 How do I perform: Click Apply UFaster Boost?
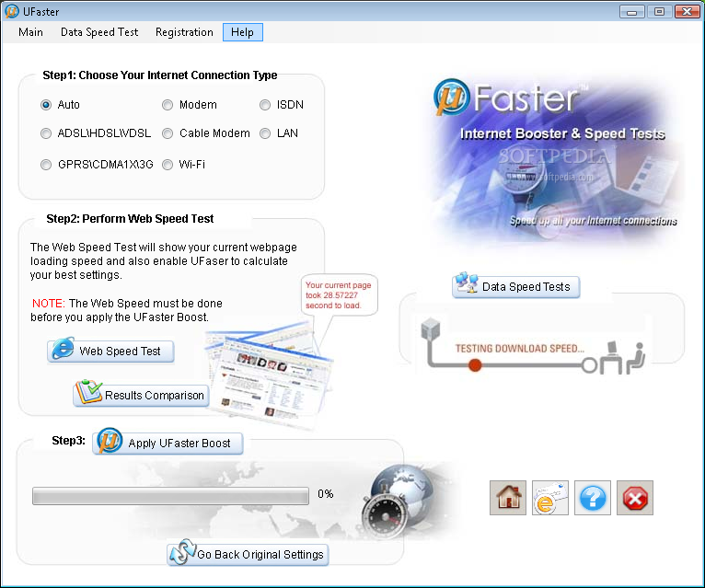coord(168,444)
